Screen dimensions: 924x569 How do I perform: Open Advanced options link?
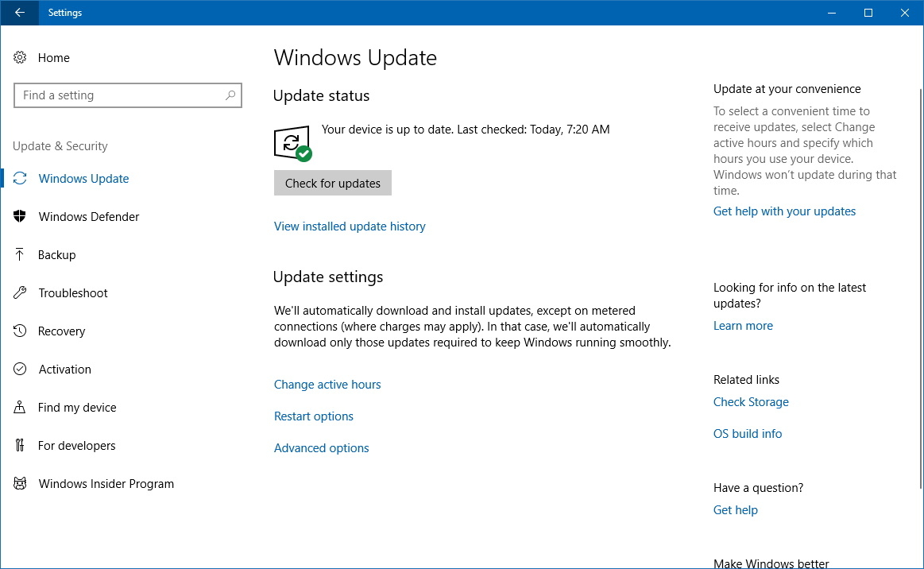pyautogui.click(x=321, y=448)
